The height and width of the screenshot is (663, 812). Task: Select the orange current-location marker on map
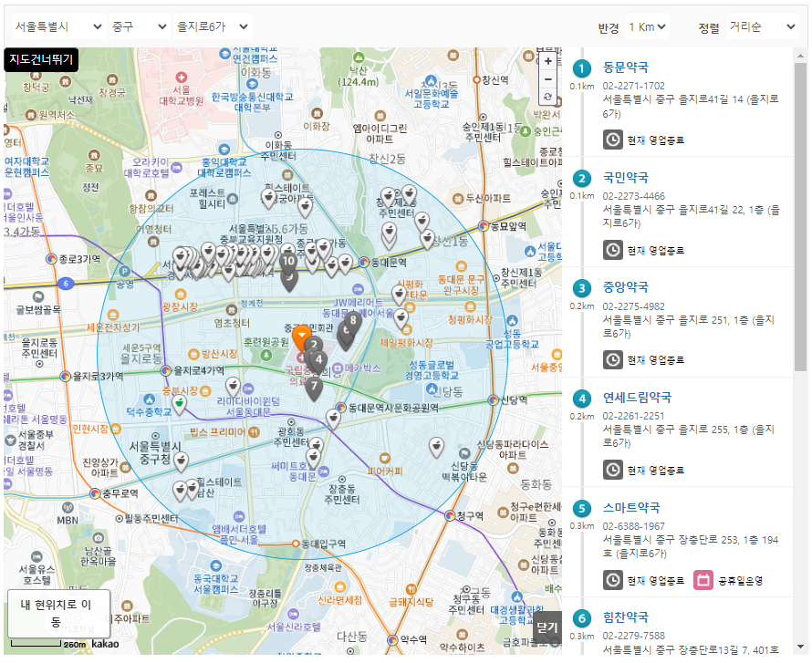point(301,336)
